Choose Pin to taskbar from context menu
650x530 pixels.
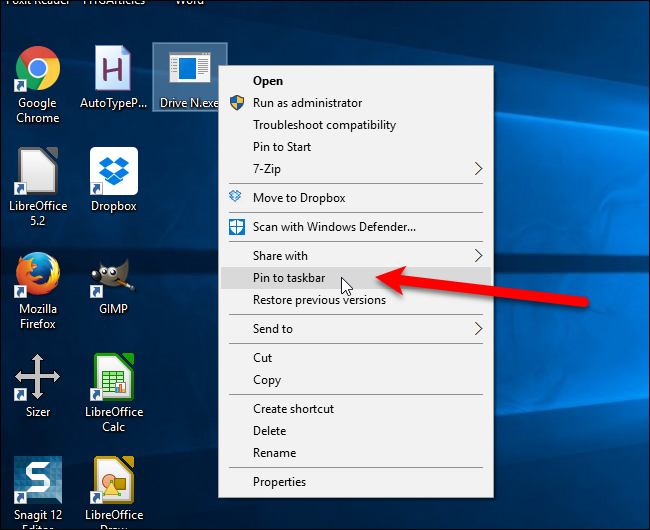289,278
